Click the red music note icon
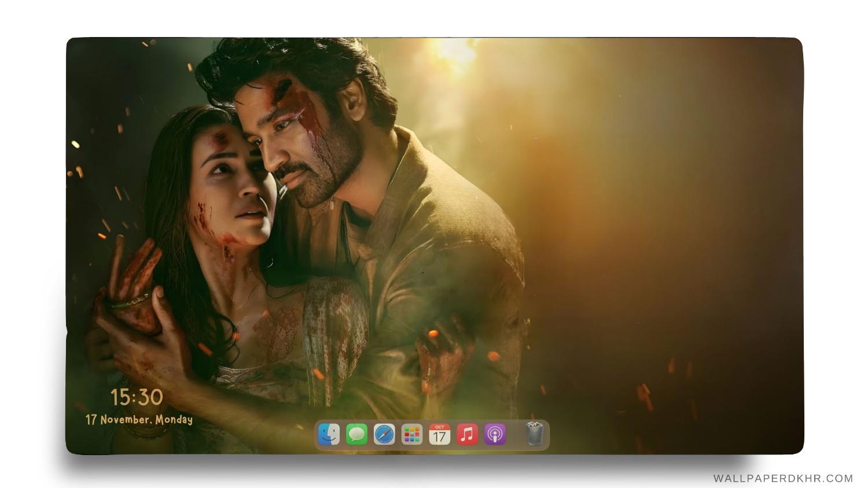The image size is (868, 488). (x=466, y=435)
